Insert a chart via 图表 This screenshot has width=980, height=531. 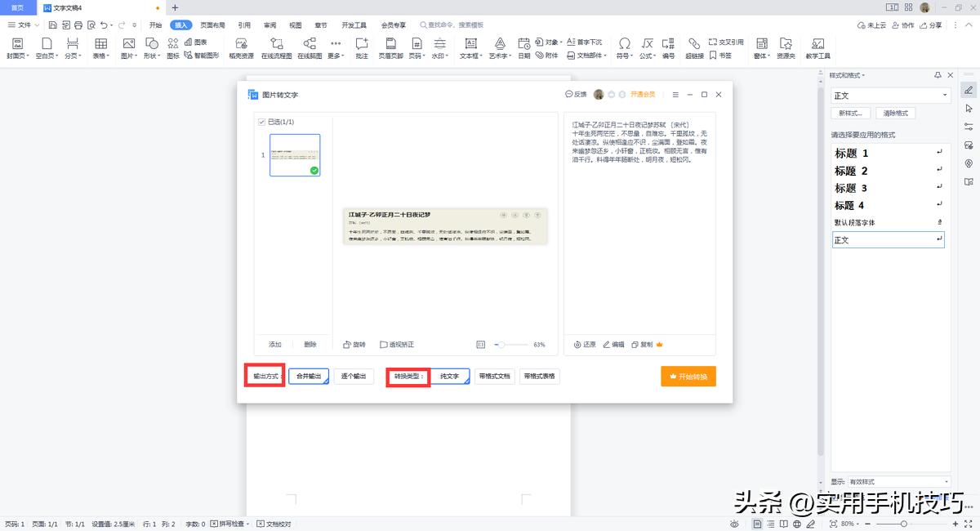coord(196,42)
